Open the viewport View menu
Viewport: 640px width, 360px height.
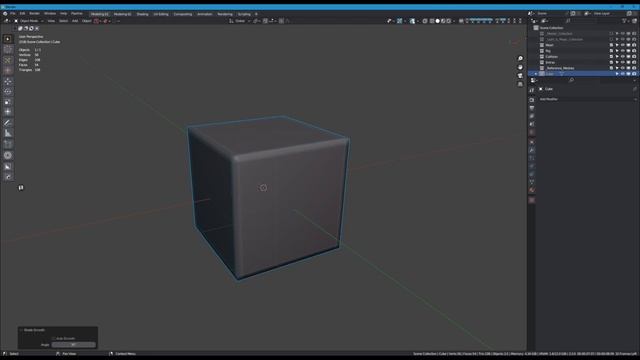click(51, 21)
